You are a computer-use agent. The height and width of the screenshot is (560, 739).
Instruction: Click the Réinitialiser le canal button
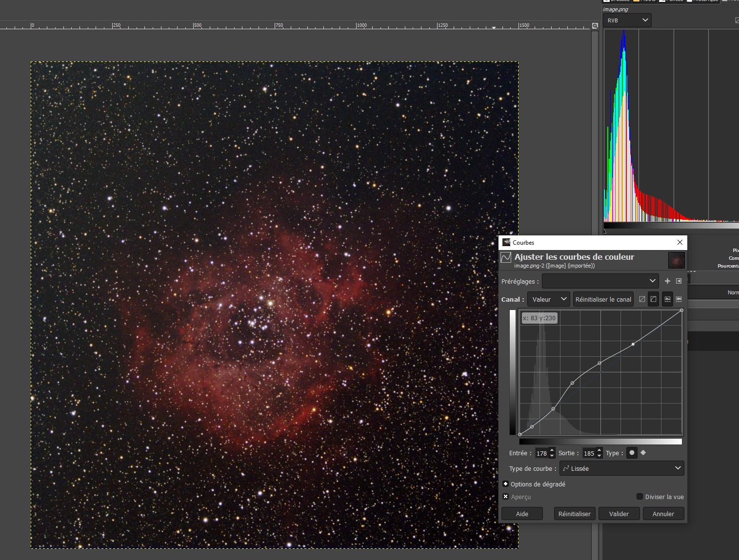click(603, 299)
